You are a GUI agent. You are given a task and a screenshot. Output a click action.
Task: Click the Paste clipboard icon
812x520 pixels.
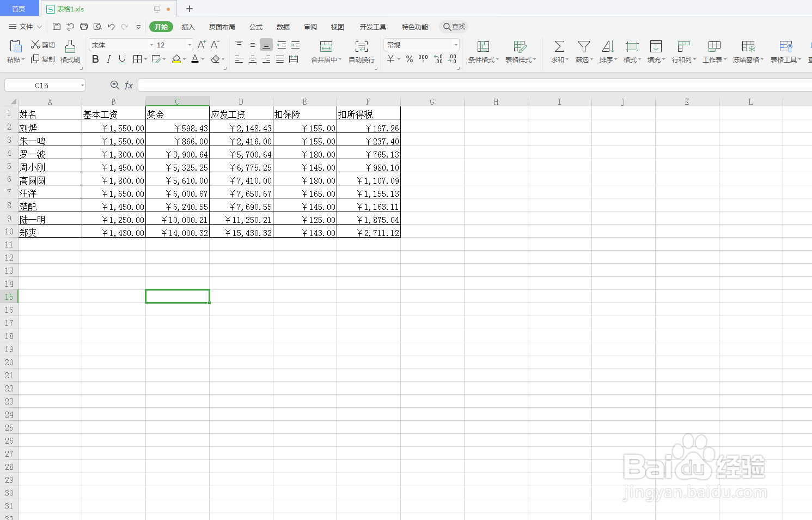click(16, 46)
